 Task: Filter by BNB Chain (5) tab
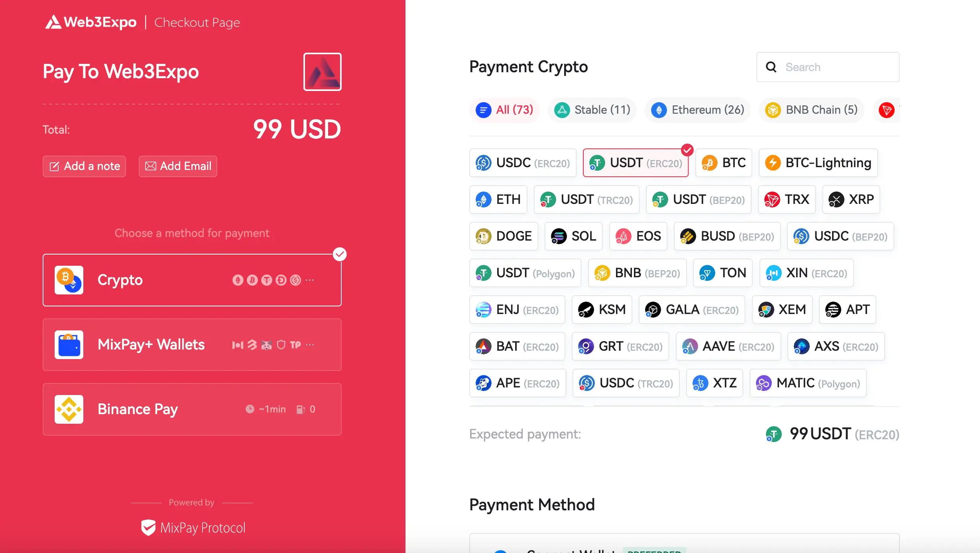[811, 110]
